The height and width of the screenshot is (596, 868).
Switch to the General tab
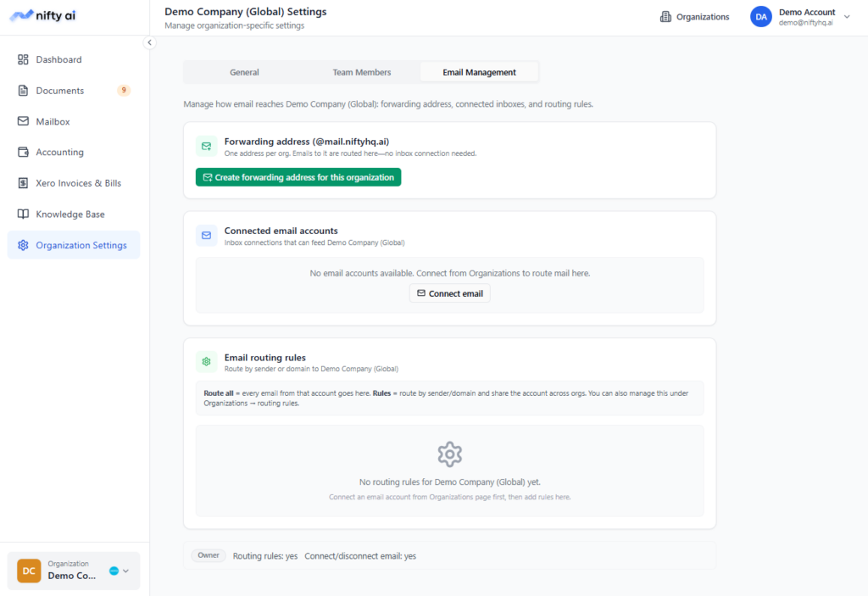[244, 72]
